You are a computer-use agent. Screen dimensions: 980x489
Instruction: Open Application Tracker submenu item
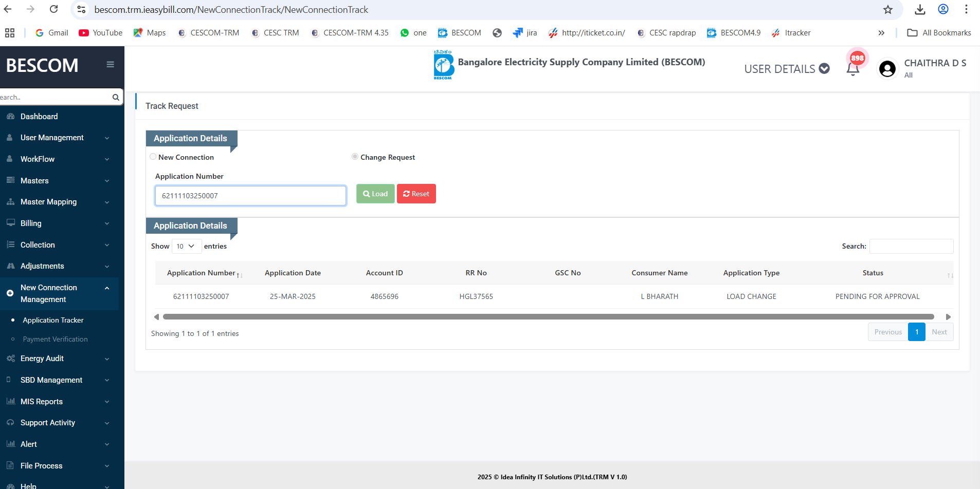point(53,320)
